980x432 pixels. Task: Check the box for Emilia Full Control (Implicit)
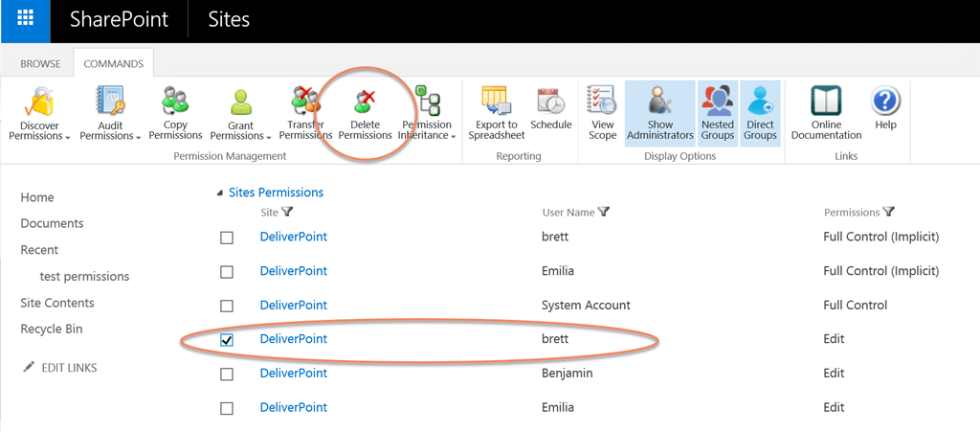tap(227, 272)
